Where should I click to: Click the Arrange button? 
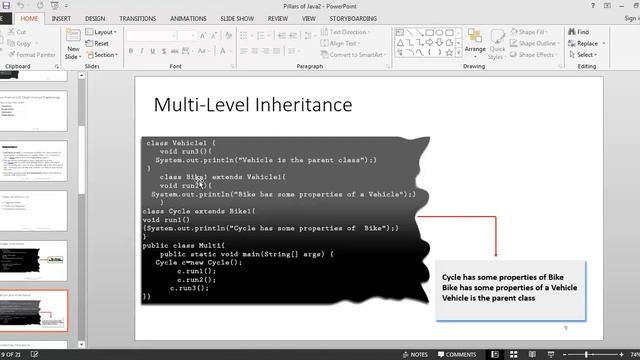[475, 43]
